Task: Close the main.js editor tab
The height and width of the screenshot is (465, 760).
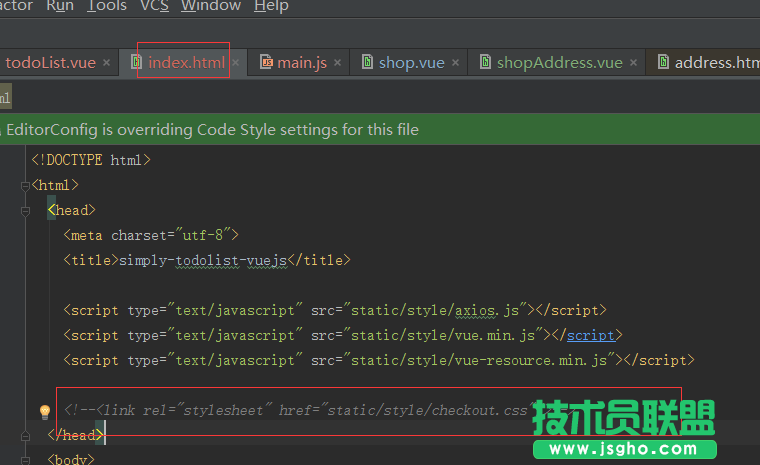Action: [x=337, y=63]
